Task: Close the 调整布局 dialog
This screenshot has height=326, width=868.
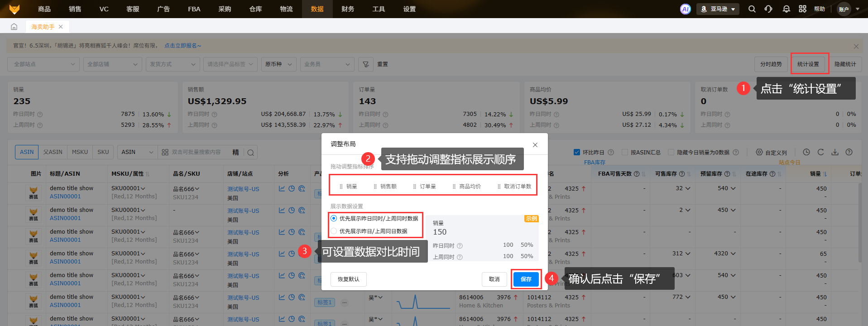Action: tap(535, 145)
